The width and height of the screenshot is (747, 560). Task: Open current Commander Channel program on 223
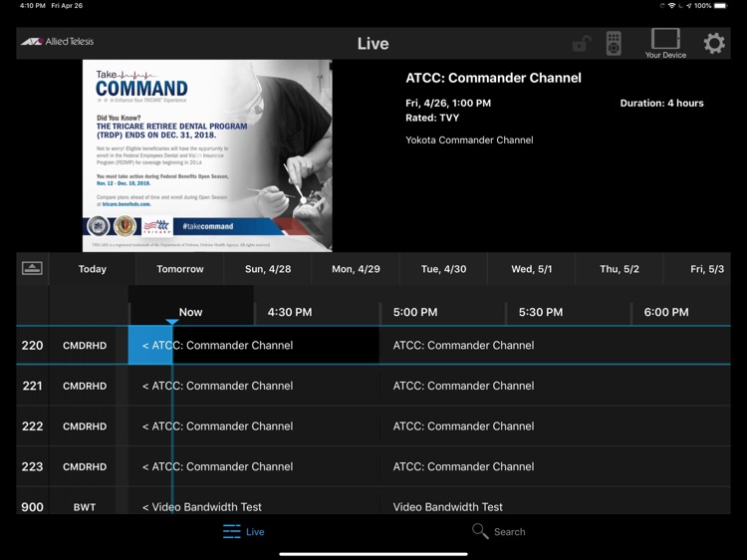[253, 467]
